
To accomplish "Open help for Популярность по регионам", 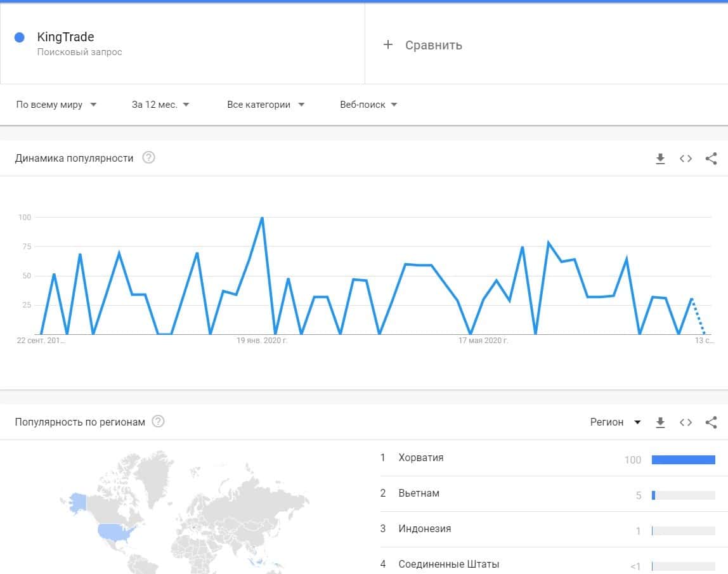I will [159, 422].
